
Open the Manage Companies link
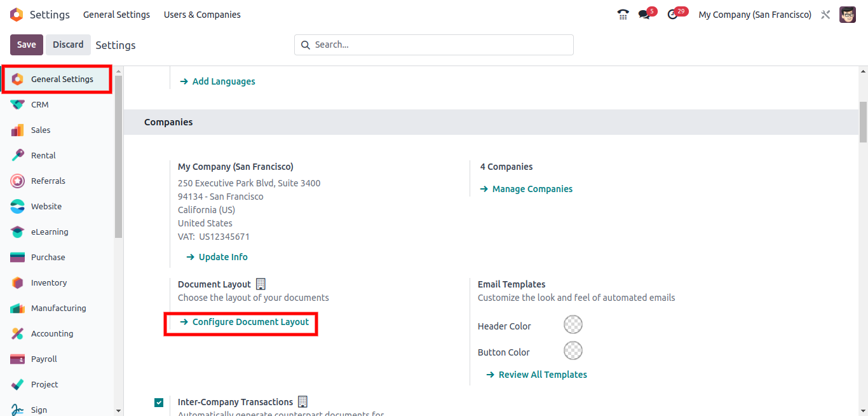[x=526, y=189]
